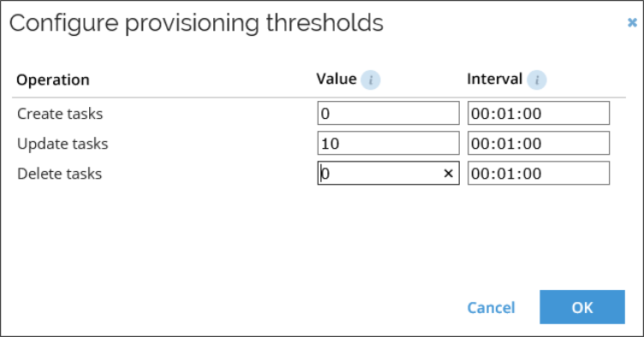644x337 pixels.
Task: Clear the Delete tasks value with the X icon
Action: (x=448, y=174)
